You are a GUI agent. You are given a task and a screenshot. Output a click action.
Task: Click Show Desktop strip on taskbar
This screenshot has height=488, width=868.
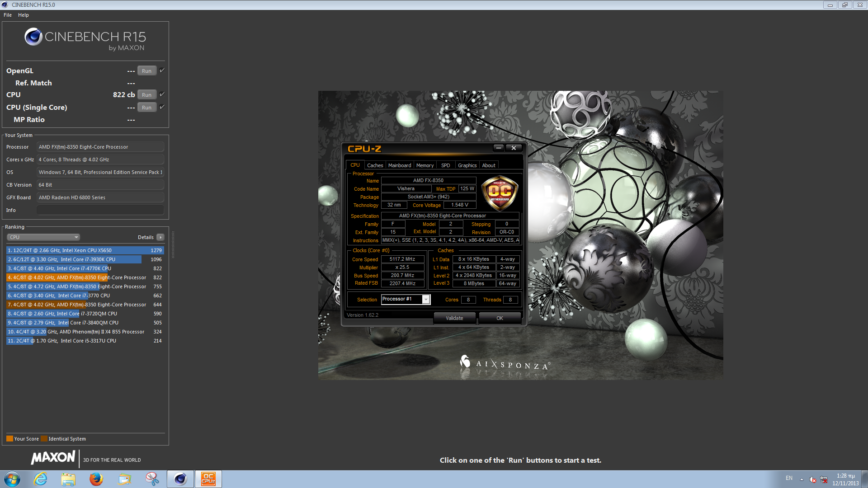tap(864, 479)
